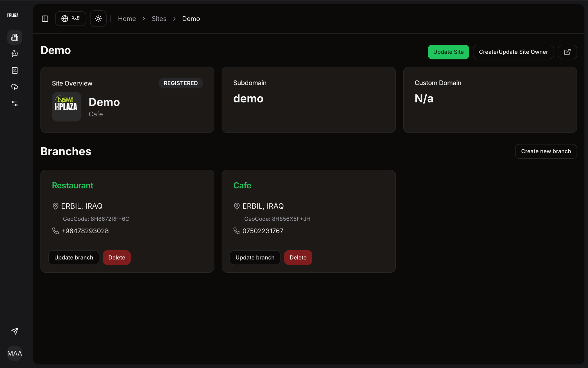
Task: Update the Cafe branch
Action: pos(255,258)
